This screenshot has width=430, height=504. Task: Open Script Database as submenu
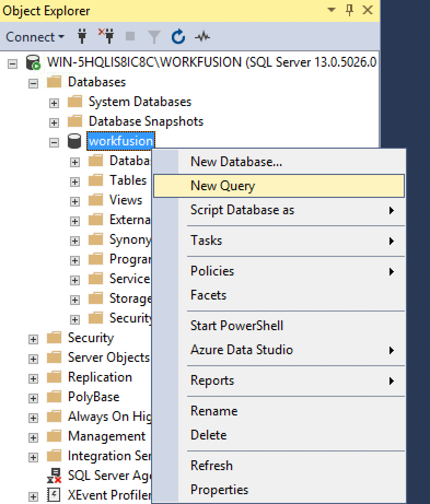tap(279, 210)
